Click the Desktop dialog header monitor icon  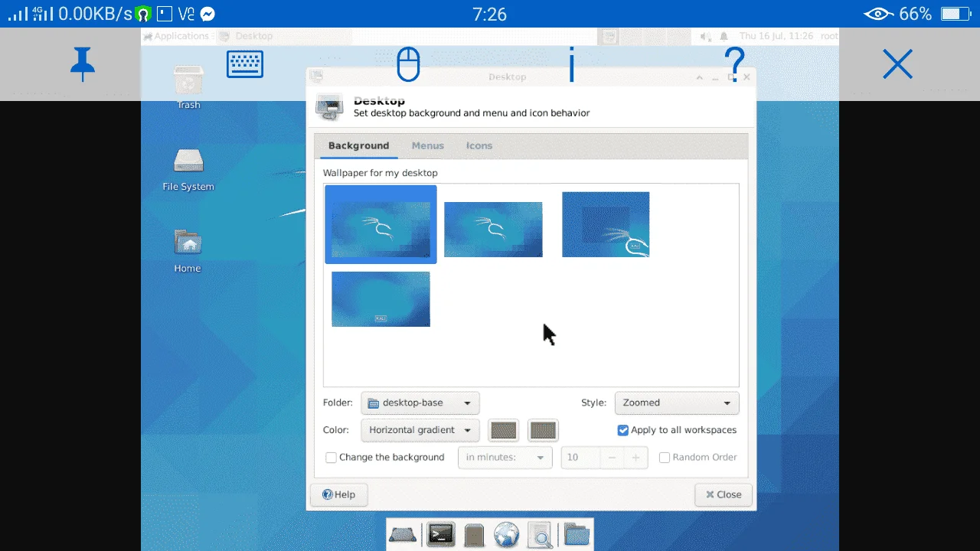pos(329,107)
